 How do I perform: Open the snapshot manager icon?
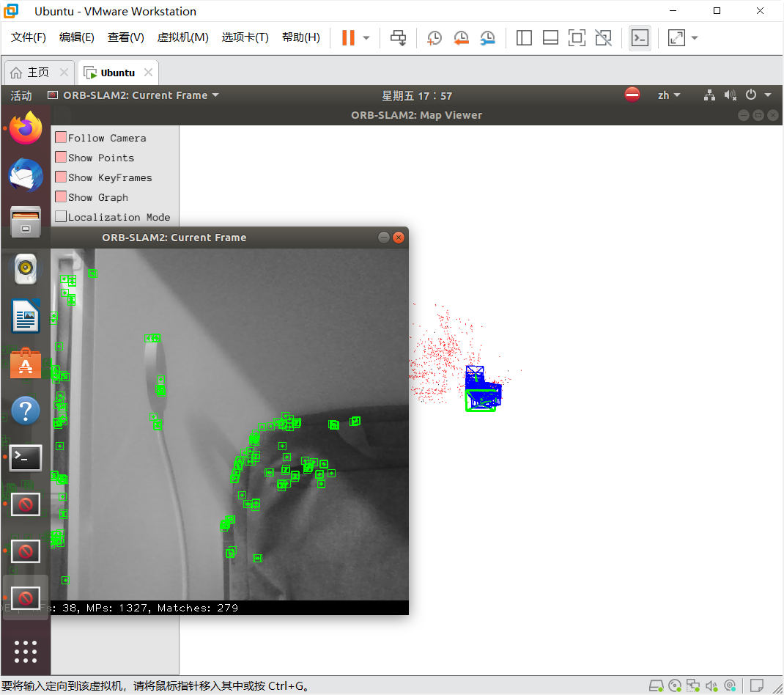(487, 38)
